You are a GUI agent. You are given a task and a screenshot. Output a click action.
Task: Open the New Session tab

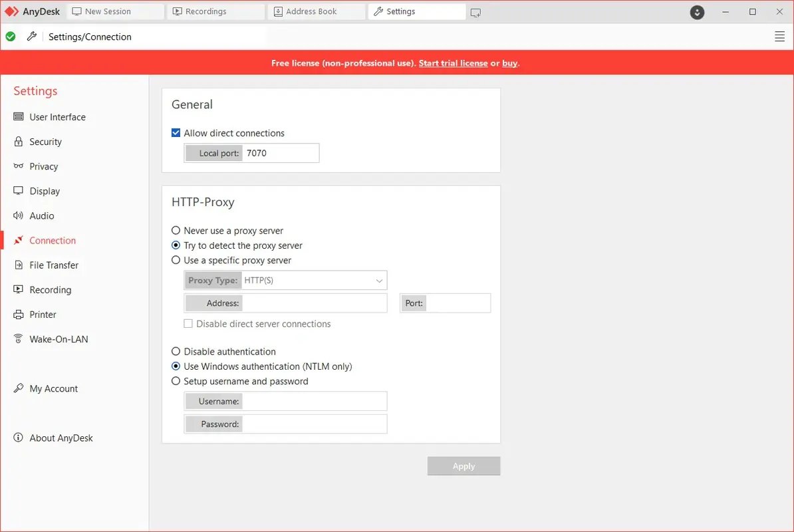pyautogui.click(x=110, y=11)
